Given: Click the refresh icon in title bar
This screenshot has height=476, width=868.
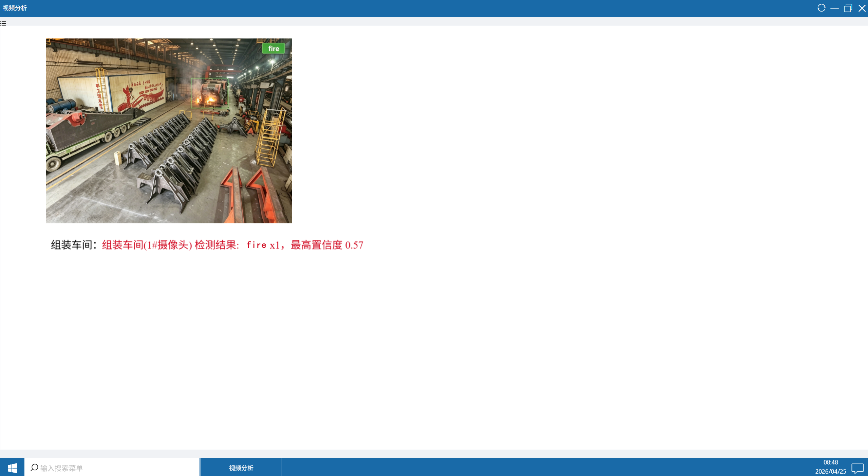Looking at the screenshot, I should pos(821,8).
